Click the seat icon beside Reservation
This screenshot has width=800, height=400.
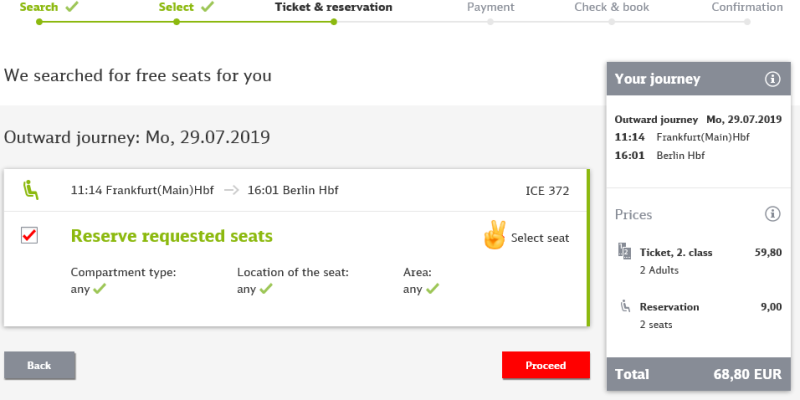[625, 306]
